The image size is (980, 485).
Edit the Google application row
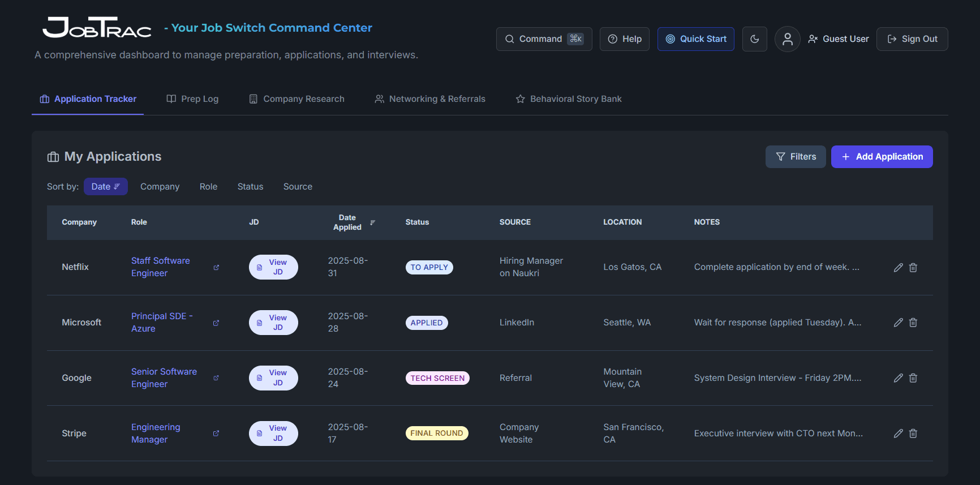tap(898, 378)
